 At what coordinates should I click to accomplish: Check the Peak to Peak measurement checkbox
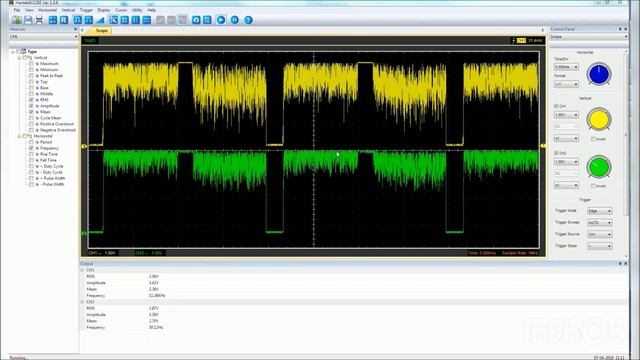(x=31, y=76)
